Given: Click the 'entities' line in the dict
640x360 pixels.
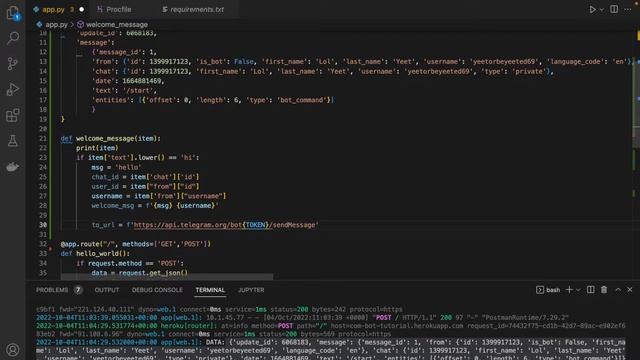Looking at the screenshot, I should 213,100.
